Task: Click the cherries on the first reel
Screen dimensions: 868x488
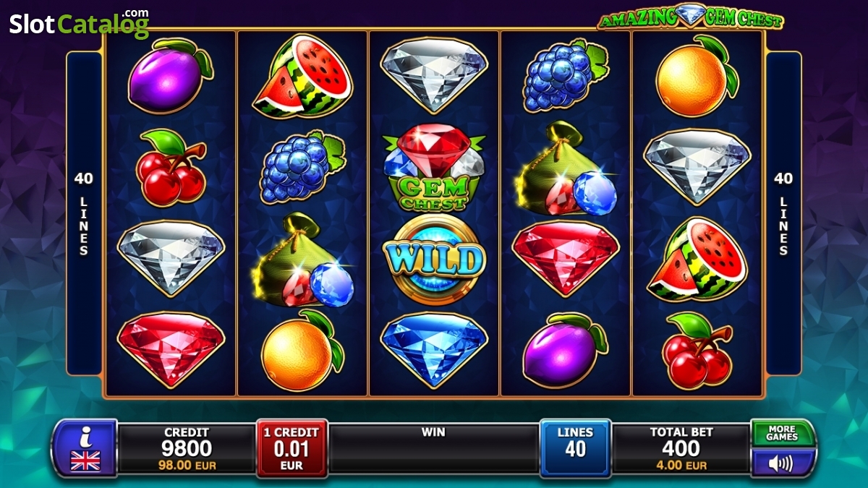Action: 171,168
